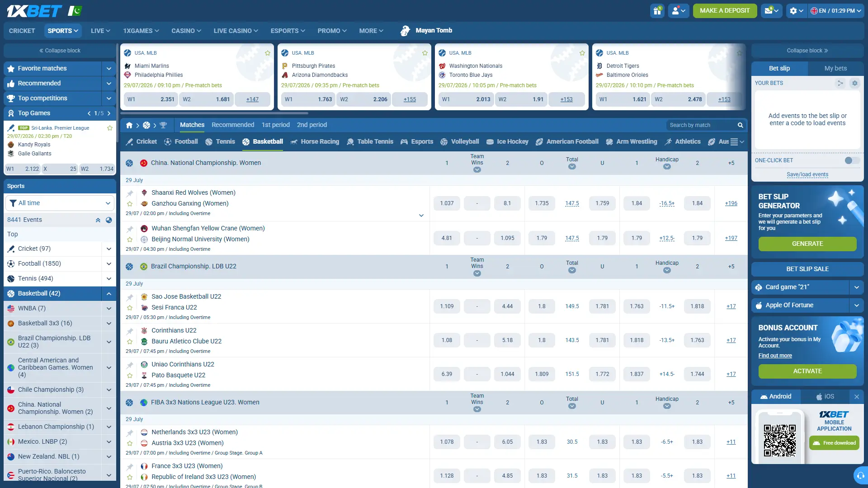This screenshot has height=488, width=868.
Task: Click the Mayan Tomb promo icon
Action: pos(405,31)
